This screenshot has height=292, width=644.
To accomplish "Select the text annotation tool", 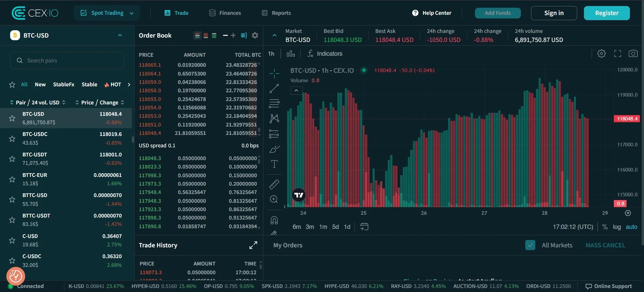I will coord(274,164).
